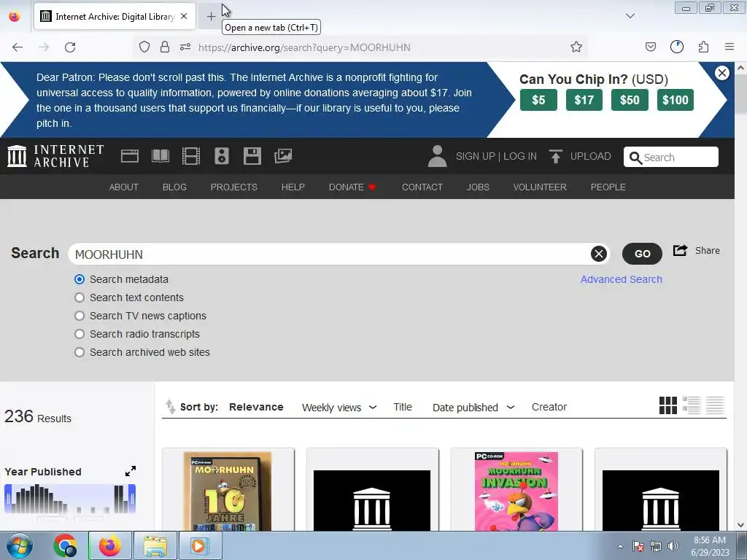Open the Texts book icon in Archive header
Screen dimensions: 747x560
(160, 156)
